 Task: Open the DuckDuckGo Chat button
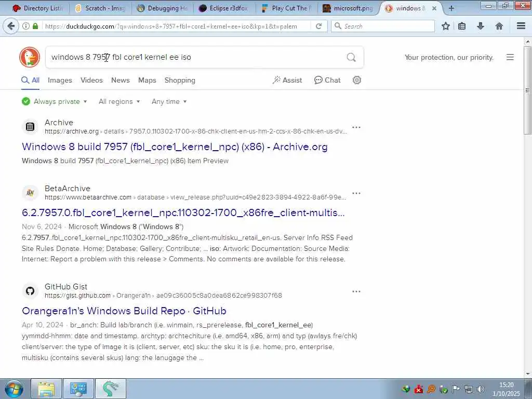pos(327,80)
